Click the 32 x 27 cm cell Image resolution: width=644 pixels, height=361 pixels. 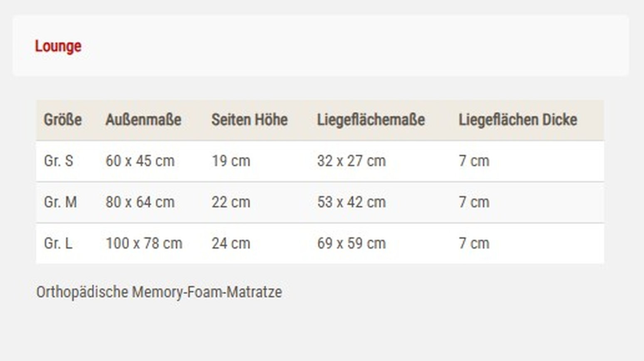pyautogui.click(x=352, y=161)
